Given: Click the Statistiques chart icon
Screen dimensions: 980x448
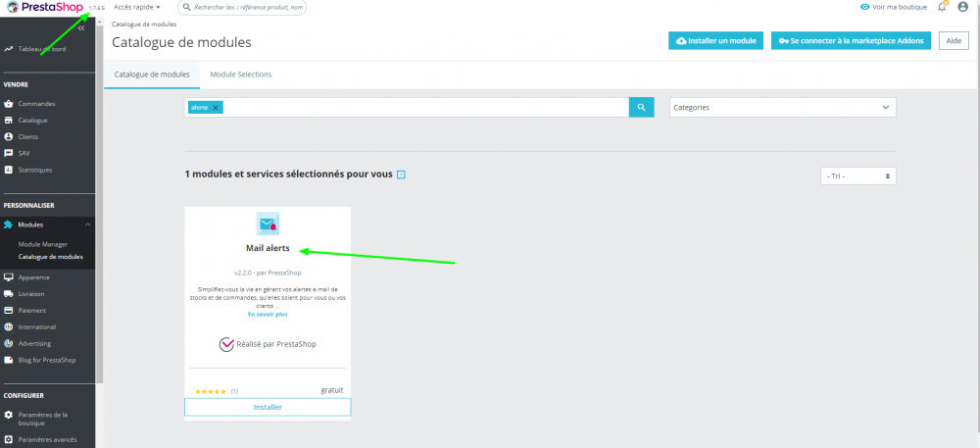Looking at the screenshot, I should 9,170.
